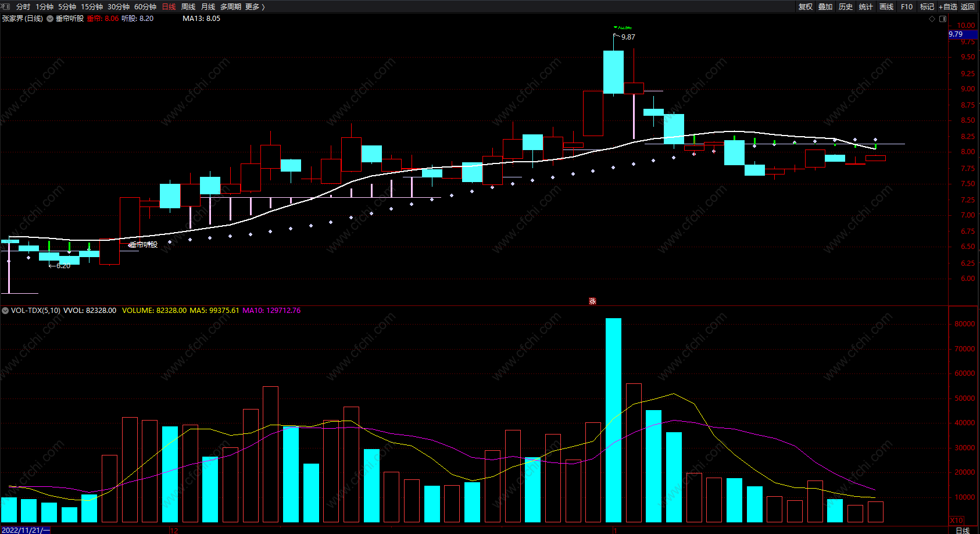Open the 多周期 multi-period view
This screenshot has width=980, height=534.
coord(231,7)
